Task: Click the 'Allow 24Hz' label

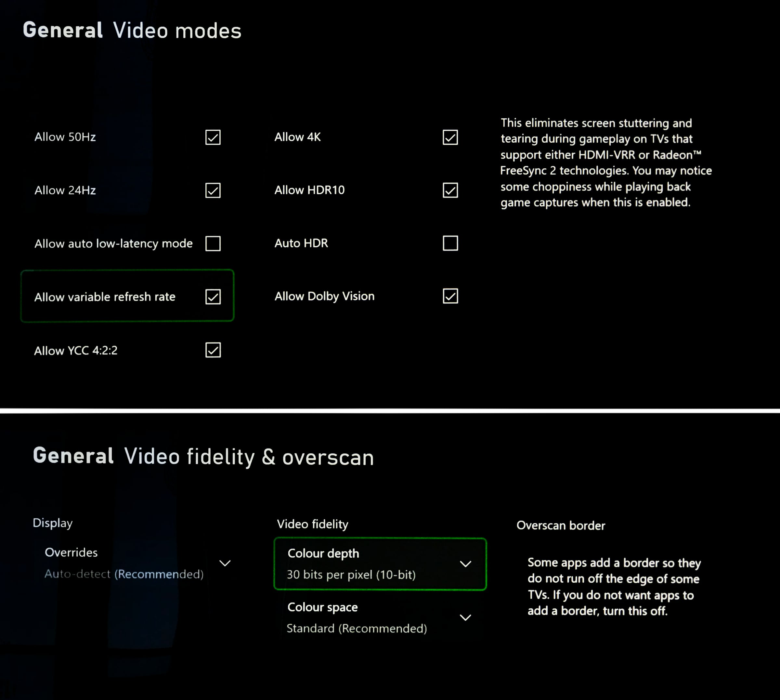Action: [65, 190]
